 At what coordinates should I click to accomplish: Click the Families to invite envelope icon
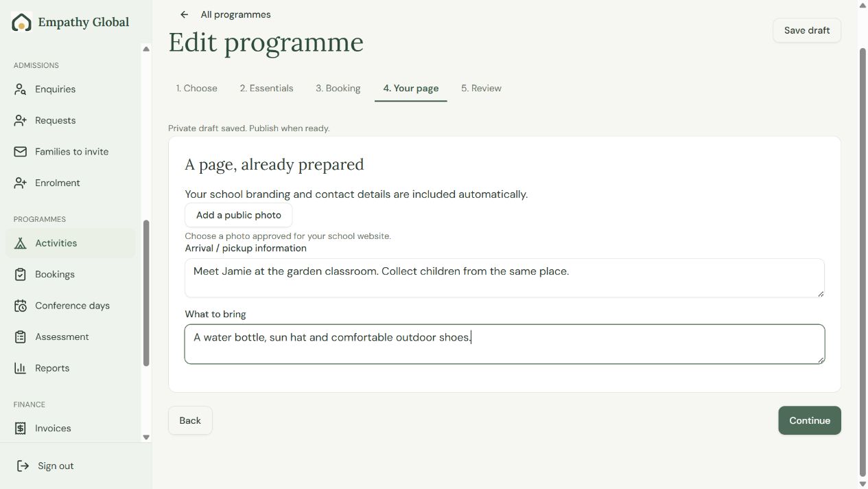point(21,152)
